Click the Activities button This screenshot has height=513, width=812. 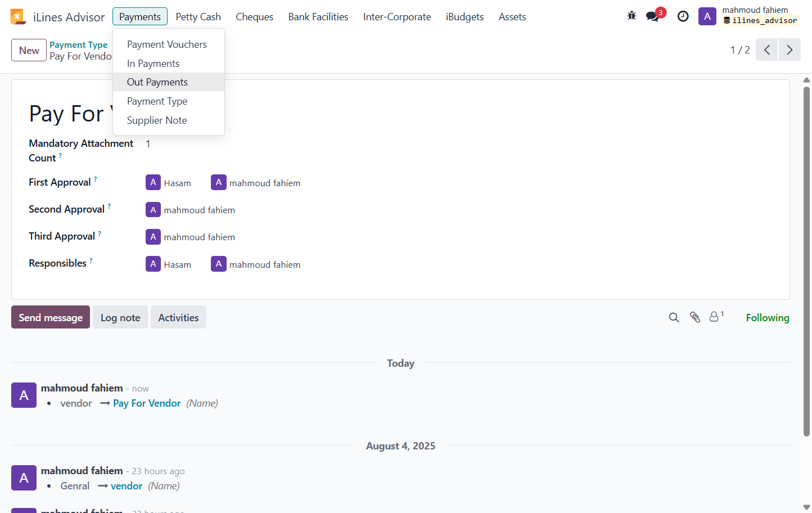(178, 317)
